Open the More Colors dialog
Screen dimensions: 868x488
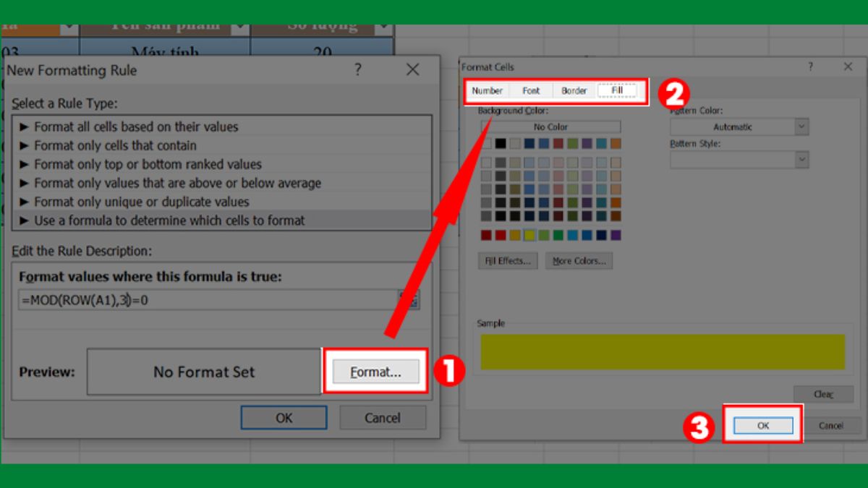point(579,260)
